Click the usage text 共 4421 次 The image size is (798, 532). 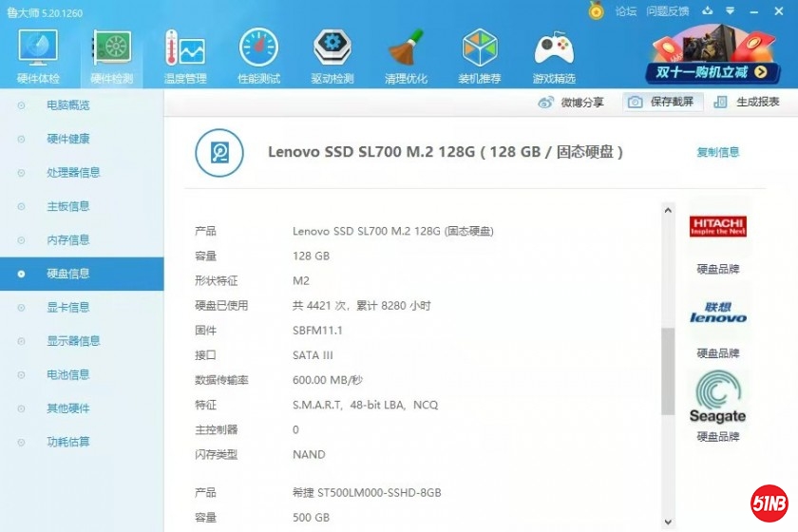point(319,306)
